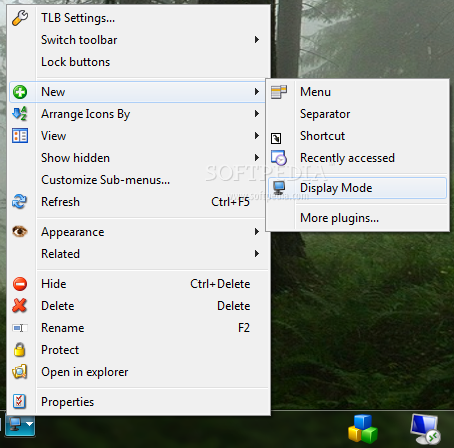Expand the New submenu arrow
The image size is (454, 448).
click(x=257, y=92)
